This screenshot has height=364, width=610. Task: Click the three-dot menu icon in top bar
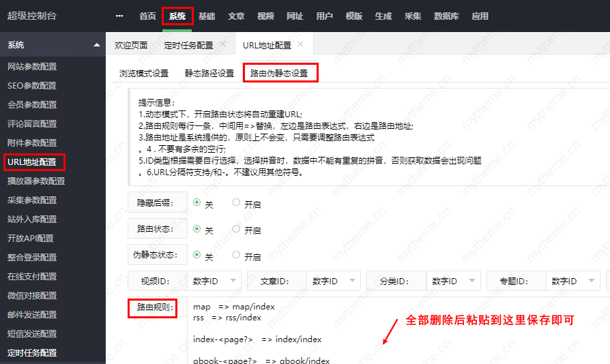point(120,16)
